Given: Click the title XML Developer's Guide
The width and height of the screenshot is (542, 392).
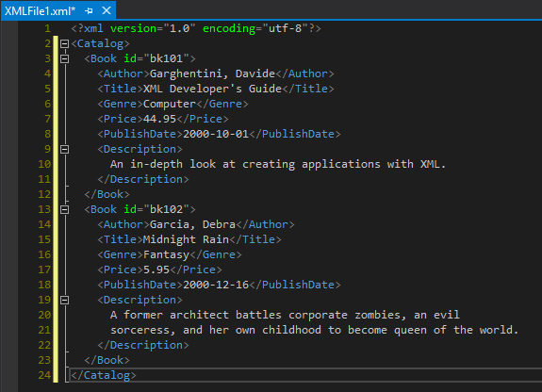Looking at the screenshot, I should [x=213, y=89].
